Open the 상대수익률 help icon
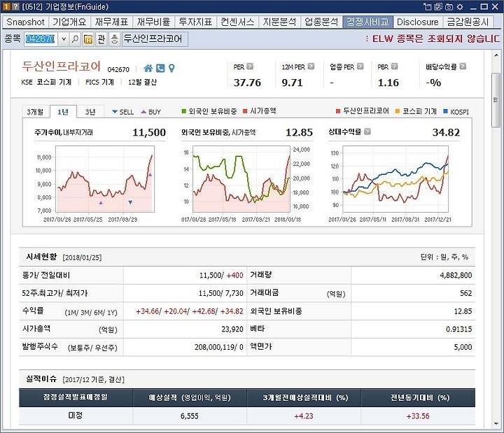504x433 pixels. (x=367, y=132)
